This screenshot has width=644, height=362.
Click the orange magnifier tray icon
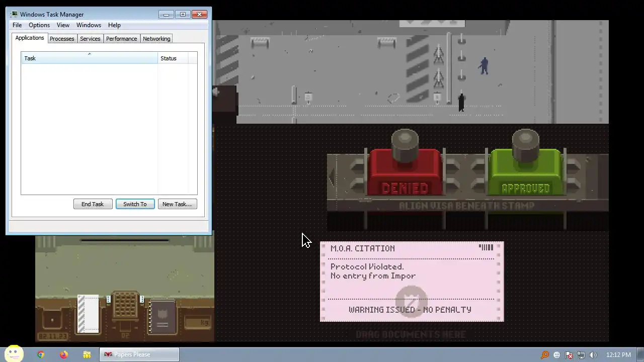545,355
